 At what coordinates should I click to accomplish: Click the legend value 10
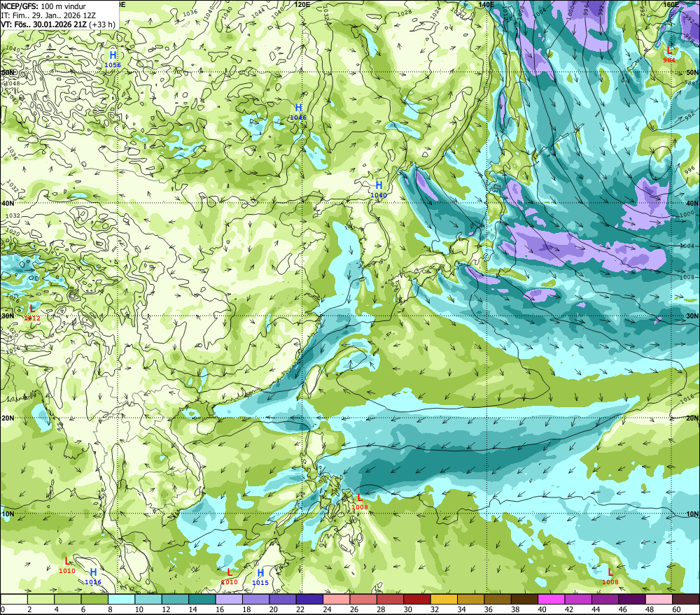(139, 609)
